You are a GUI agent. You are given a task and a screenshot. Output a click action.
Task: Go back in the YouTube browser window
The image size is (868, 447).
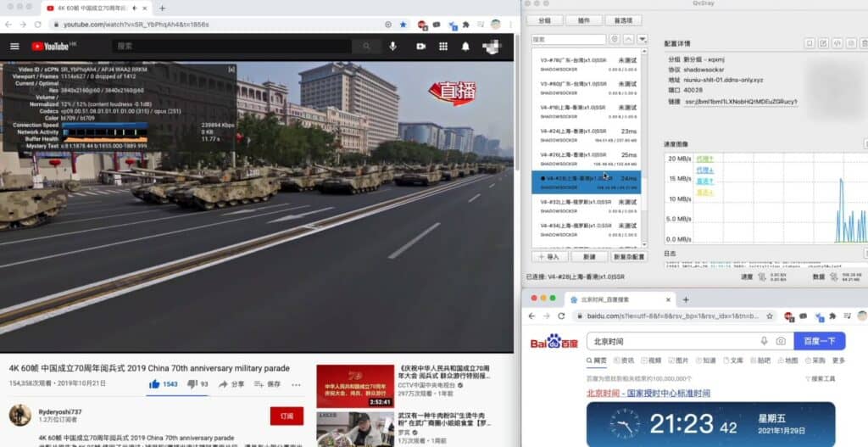coord(8,25)
